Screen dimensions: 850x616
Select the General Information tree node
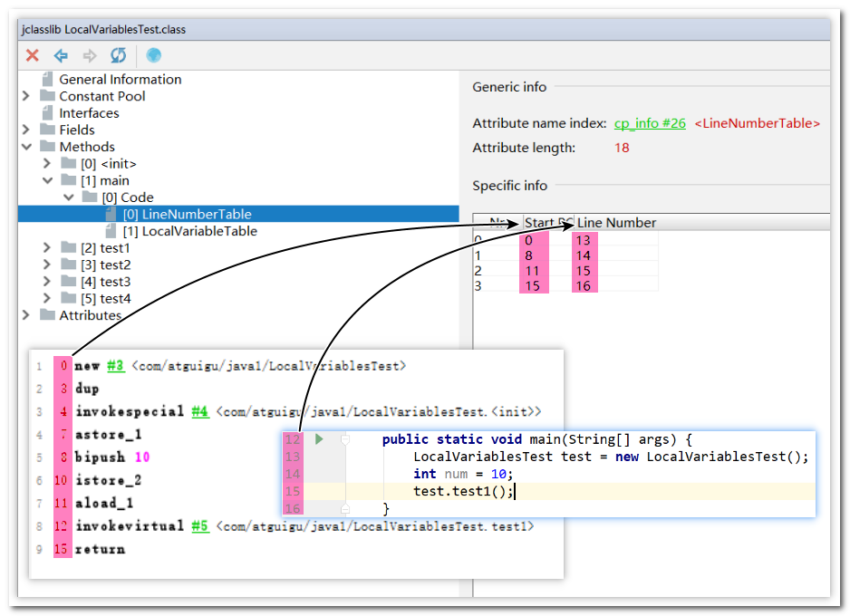pos(121,80)
